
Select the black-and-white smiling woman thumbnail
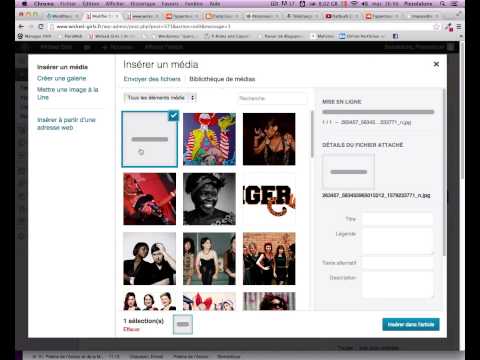(x=209, y=199)
